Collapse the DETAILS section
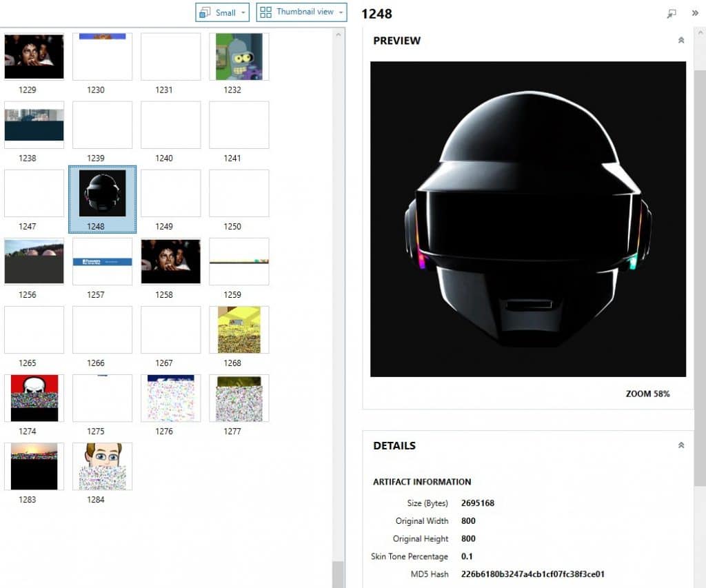Viewport: 706px width, 588px height. [680, 445]
